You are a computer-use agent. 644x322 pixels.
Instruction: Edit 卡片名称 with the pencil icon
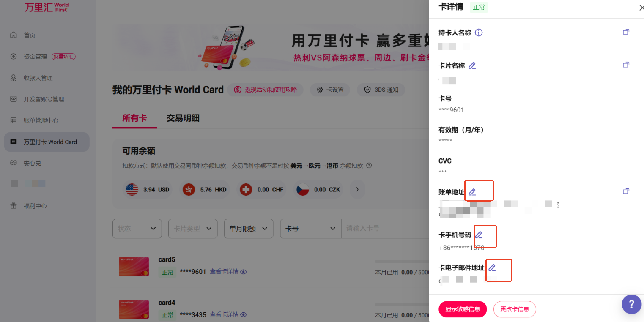coord(472,65)
